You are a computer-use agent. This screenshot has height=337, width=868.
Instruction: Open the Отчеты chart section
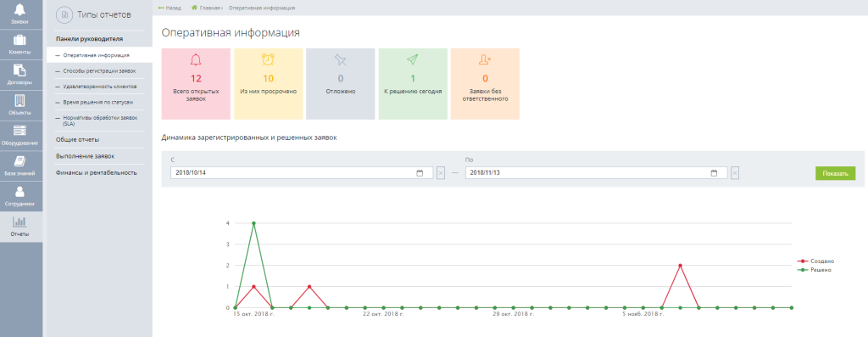click(21, 227)
